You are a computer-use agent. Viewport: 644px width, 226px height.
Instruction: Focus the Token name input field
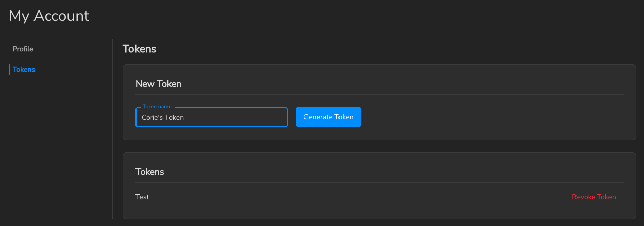[x=233, y=117]
